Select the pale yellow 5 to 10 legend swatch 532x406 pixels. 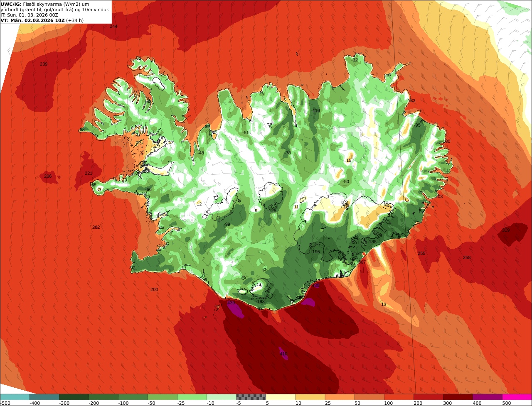click(x=281, y=397)
